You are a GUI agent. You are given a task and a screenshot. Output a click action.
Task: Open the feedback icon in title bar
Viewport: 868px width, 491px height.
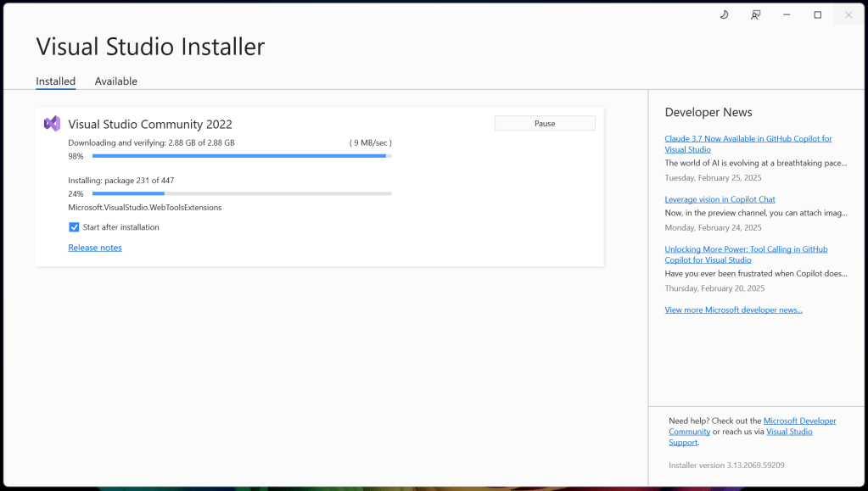[x=755, y=14]
